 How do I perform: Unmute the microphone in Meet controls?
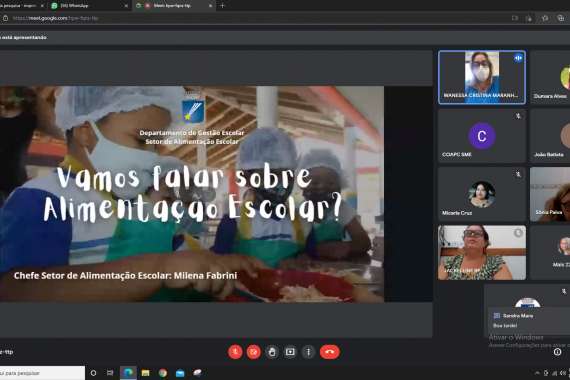pos(235,352)
